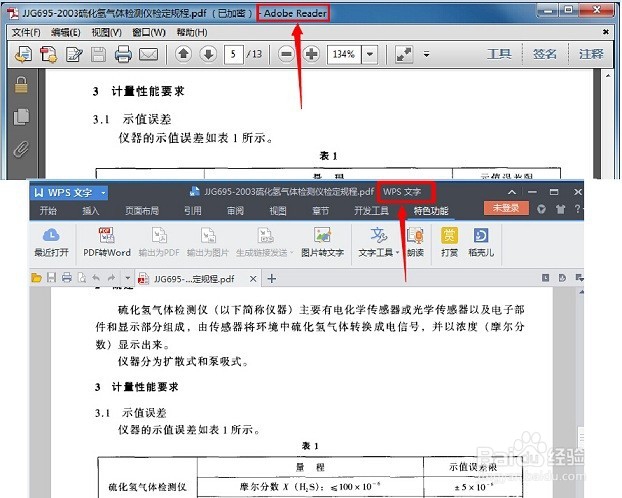Viewport: 622px width, 498px height.
Task: Close the JJG695 pdf document tab
Action: [x=253, y=279]
